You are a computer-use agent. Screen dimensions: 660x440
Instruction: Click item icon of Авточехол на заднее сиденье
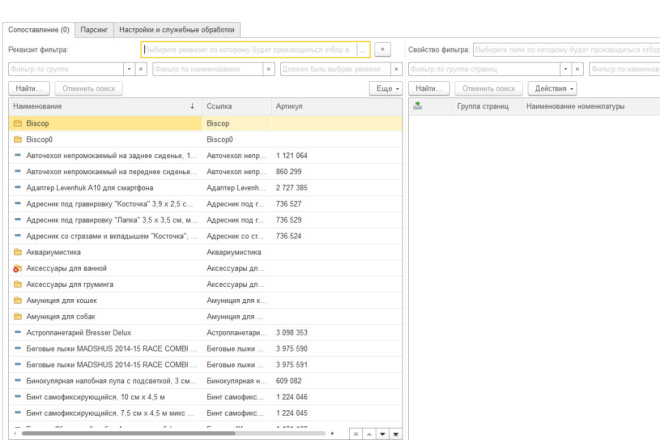pos(18,155)
